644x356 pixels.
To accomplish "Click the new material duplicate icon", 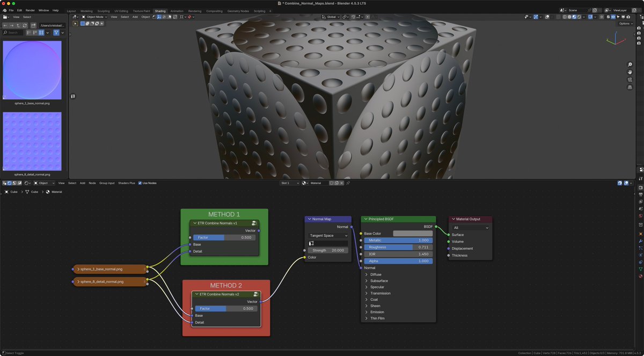I will (x=336, y=183).
